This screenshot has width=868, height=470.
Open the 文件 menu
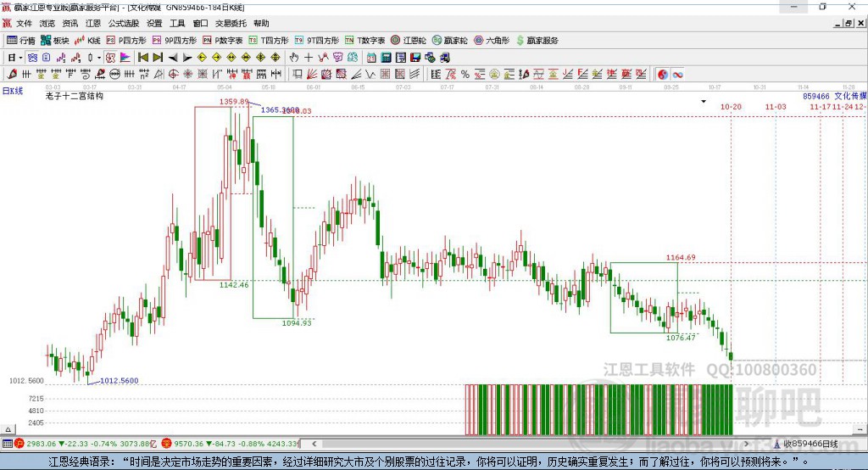click(25, 23)
